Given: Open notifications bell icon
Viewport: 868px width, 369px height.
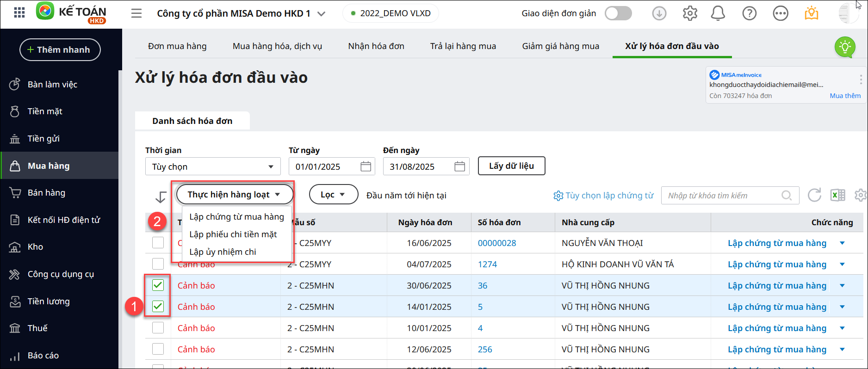Looking at the screenshot, I should click(x=718, y=13).
